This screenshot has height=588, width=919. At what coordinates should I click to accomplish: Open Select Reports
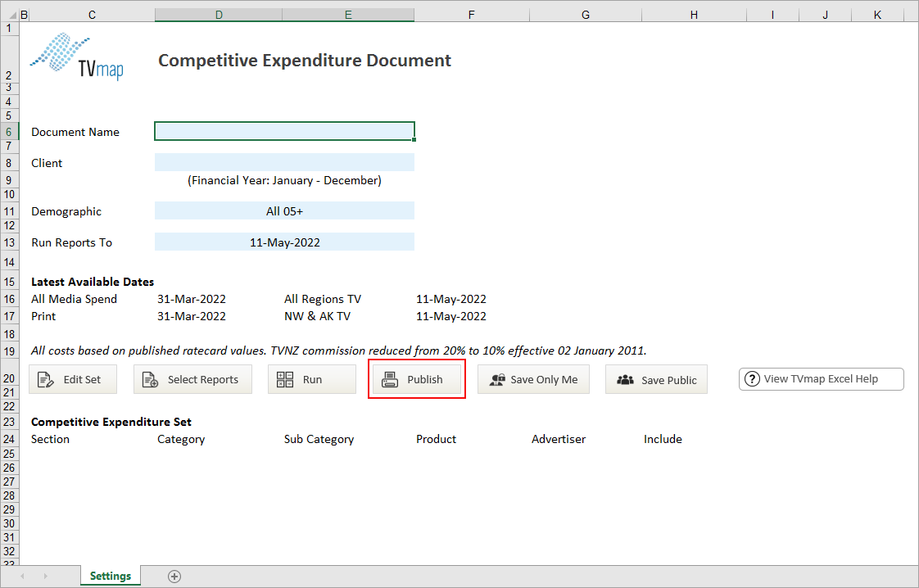click(192, 379)
